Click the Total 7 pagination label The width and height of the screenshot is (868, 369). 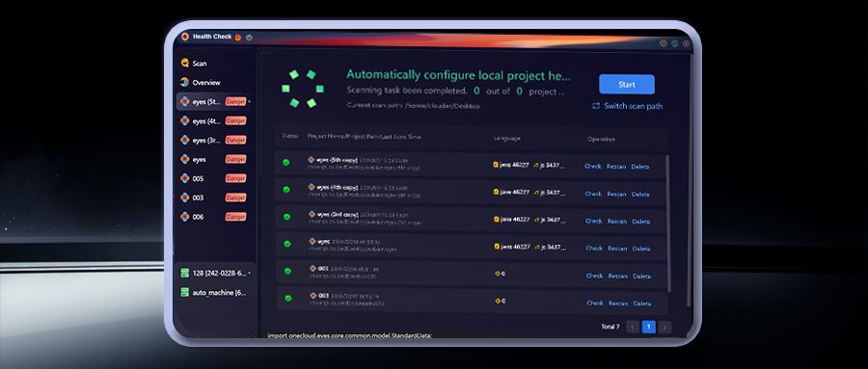(x=610, y=327)
